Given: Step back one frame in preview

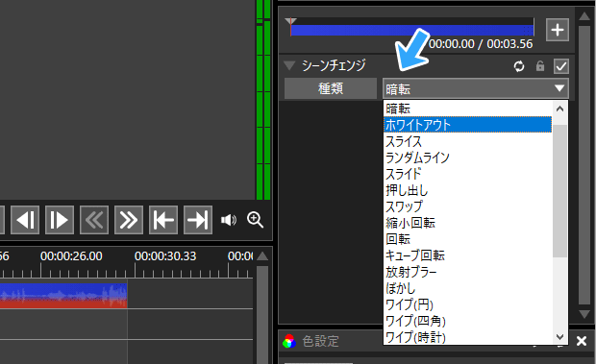Looking at the screenshot, I should (x=25, y=220).
